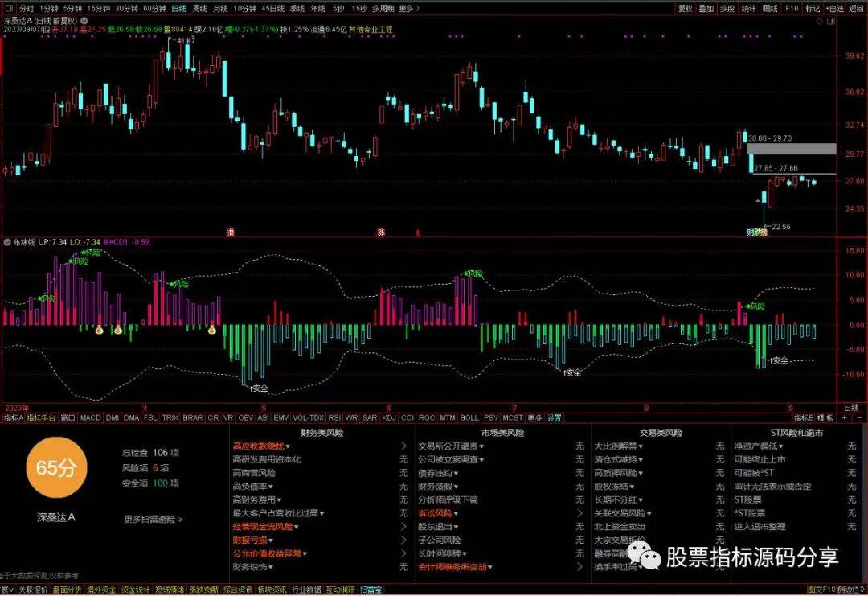Expand 净资产偏低 dropdown triangle

tap(781, 446)
